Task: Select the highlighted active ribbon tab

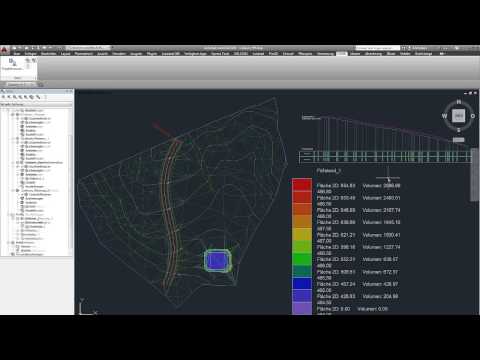Action: tap(342, 53)
